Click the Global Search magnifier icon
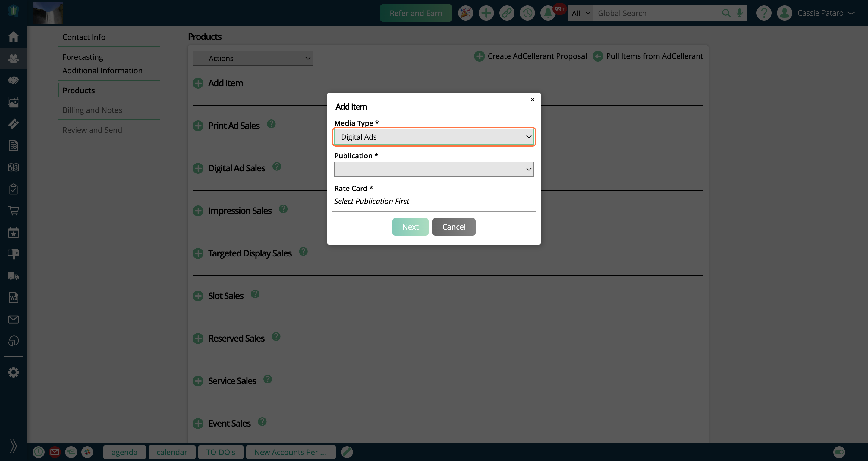The image size is (868, 461). (726, 13)
